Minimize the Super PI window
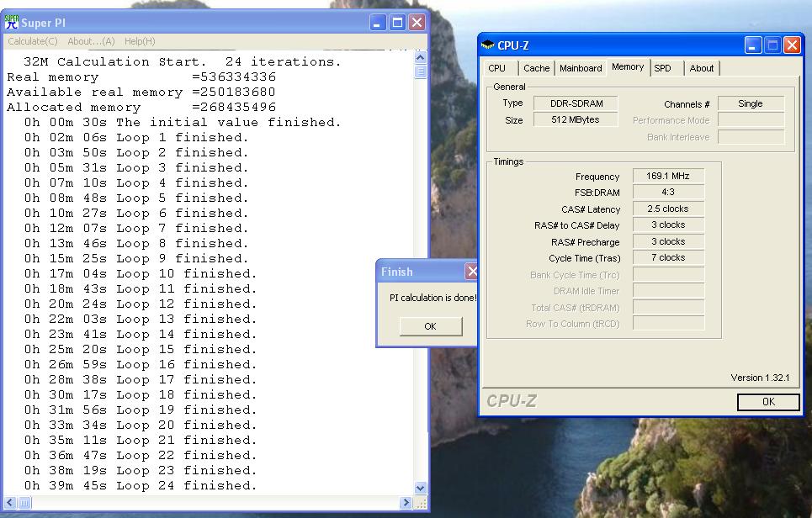 click(378, 22)
